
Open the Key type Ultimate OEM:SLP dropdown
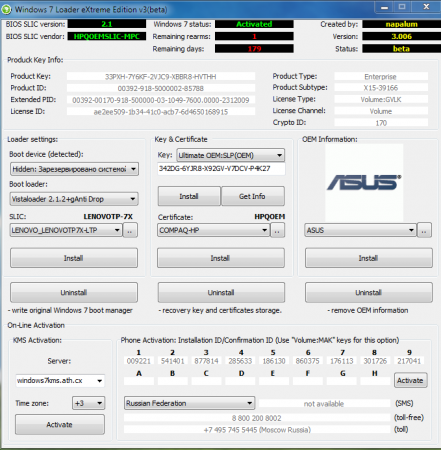coord(231,155)
